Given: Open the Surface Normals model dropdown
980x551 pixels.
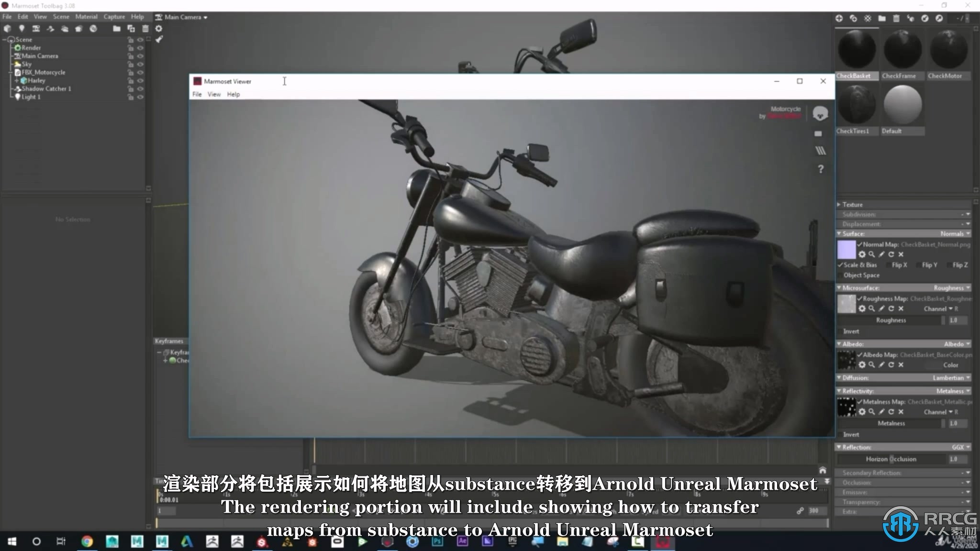Looking at the screenshot, I should [x=955, y=234].
